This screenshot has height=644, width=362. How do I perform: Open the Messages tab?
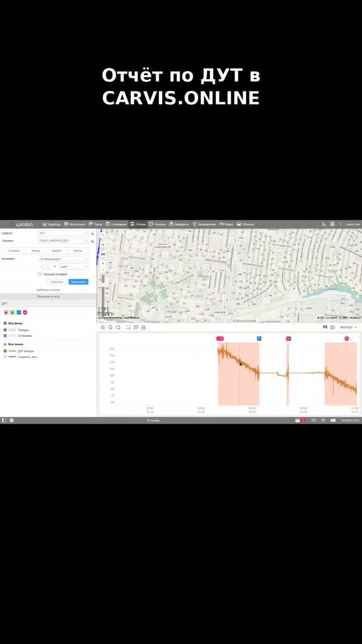[117, 224]
